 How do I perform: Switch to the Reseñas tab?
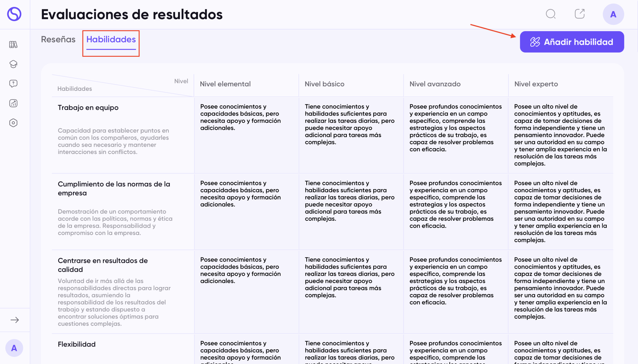(x=58, y=40)
